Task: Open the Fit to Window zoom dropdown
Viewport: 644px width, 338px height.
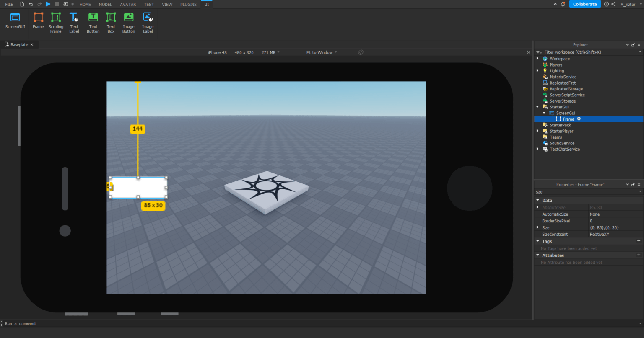Action: (x=321, y=52)
